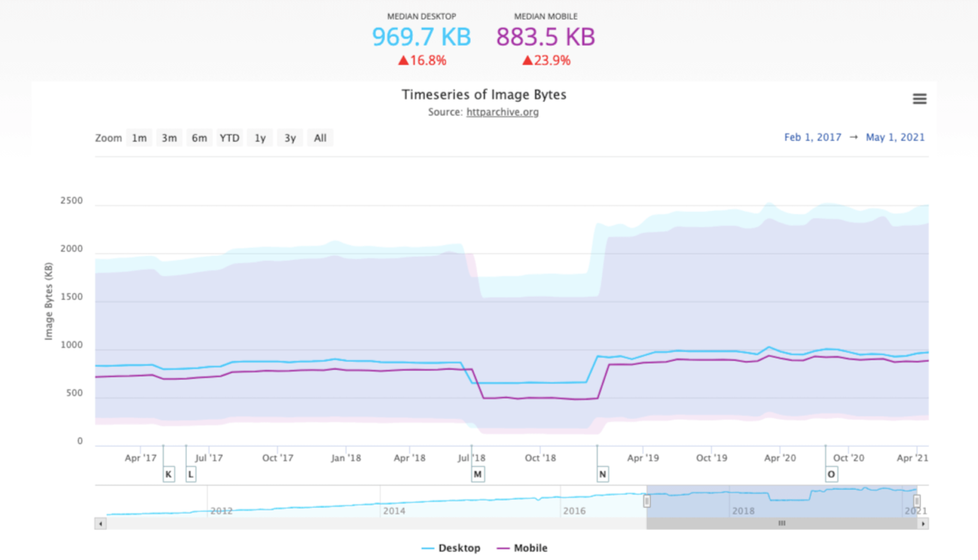Select the "3y" zoom preset
Screen dimensions: 978x560
click(x=290, y=137)
